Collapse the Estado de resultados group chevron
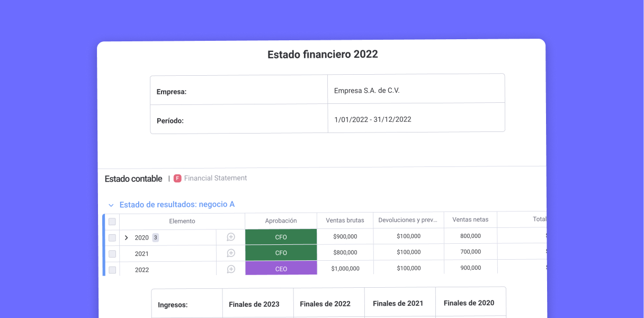This screenshot has height=318, width=644. click(x=111, y=205)
